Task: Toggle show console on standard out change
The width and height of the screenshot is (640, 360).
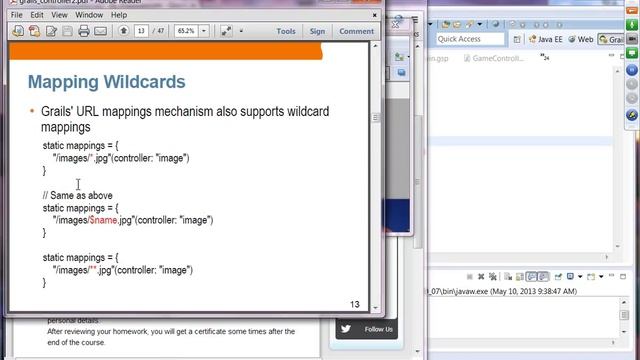Action: click(531, 277)
